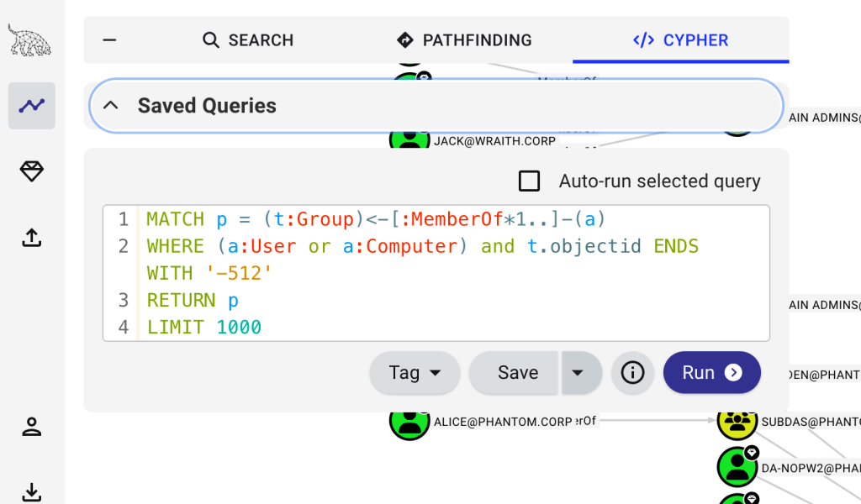Enable Auto-run selected query checkbox

(x=529, y=181)
